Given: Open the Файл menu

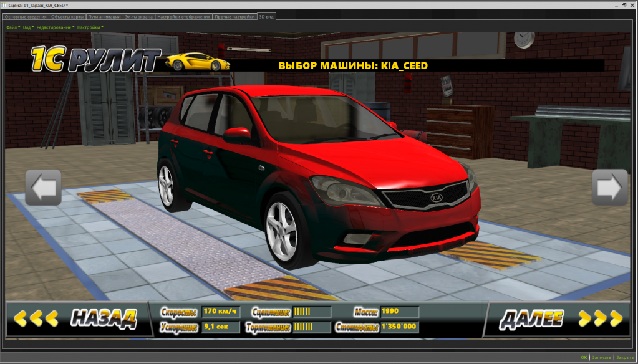Looking at the screenshot, I should pos(13,27).
